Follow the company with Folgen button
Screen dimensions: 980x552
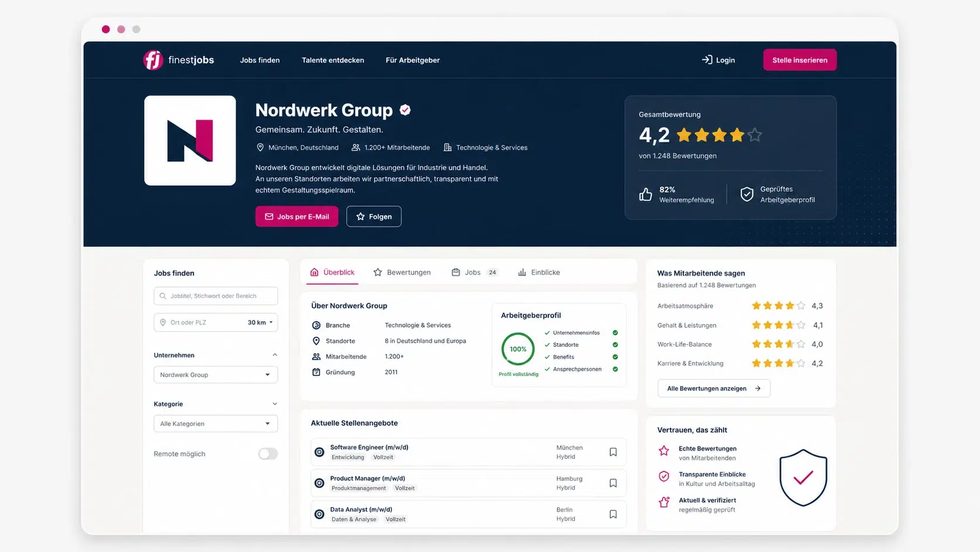pyautogui.click(x=374, y=216)
